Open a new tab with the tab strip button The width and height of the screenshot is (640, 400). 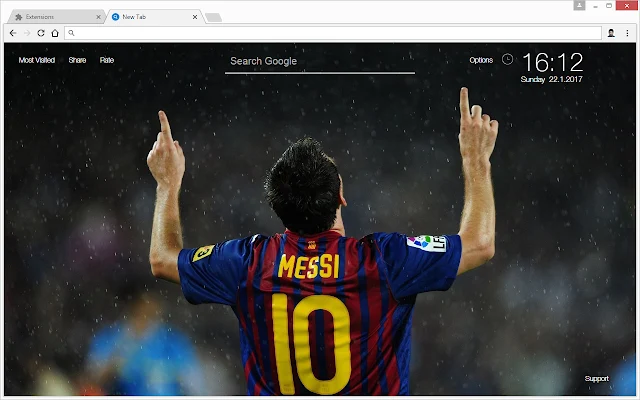[x=213, y=17]
